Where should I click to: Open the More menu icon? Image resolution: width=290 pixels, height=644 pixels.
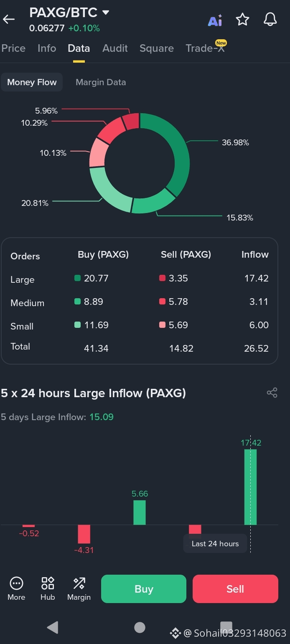(x=16, y=588)
